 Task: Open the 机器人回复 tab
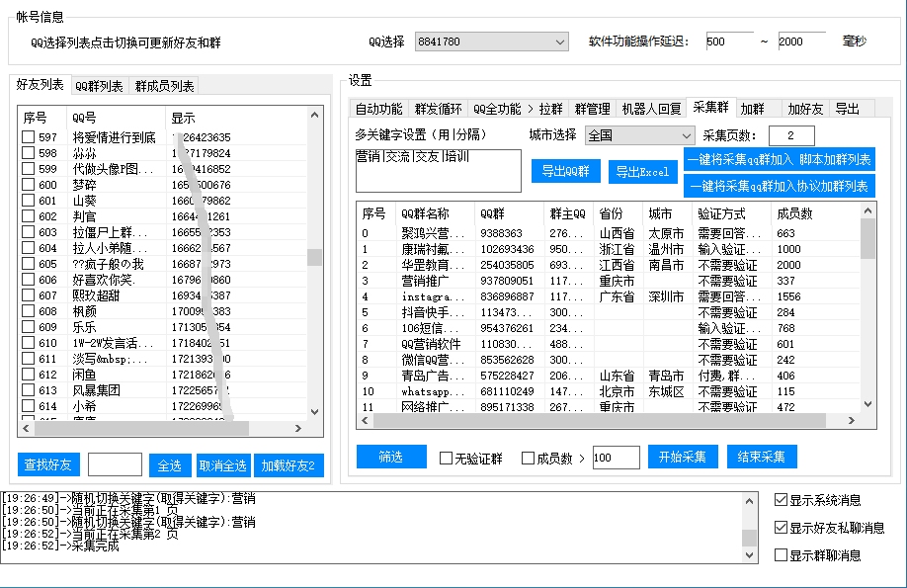coord(651,109)
